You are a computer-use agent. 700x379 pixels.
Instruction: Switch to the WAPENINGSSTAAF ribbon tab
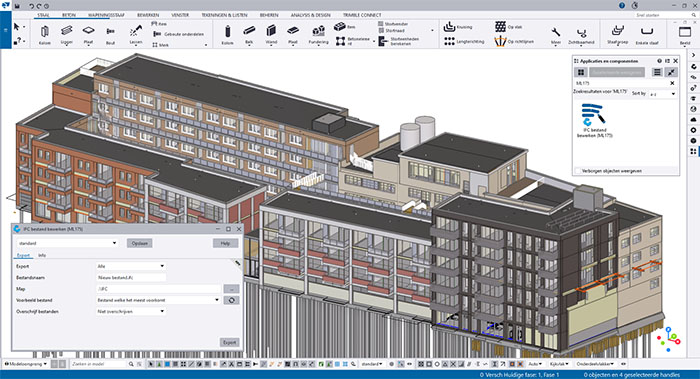tap(106, 15)
